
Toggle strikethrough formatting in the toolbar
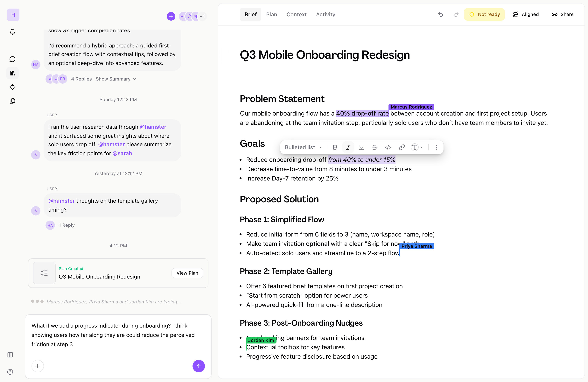click(x=374, y=147)
